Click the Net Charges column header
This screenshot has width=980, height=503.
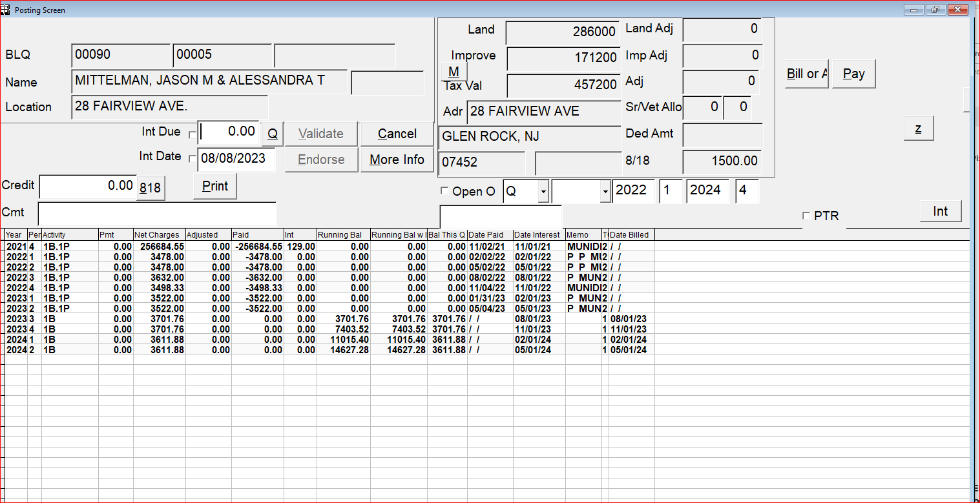[x=160, y=235]
